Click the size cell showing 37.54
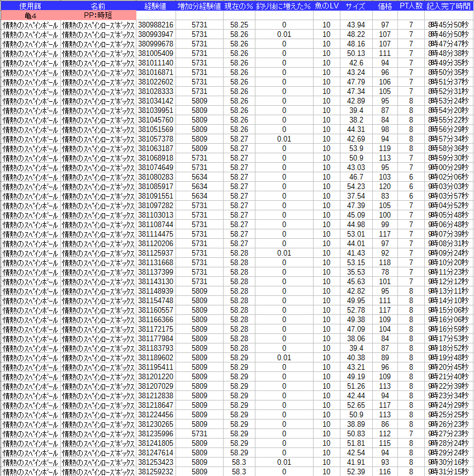This screenshot has height=476, width=474. 356,196
